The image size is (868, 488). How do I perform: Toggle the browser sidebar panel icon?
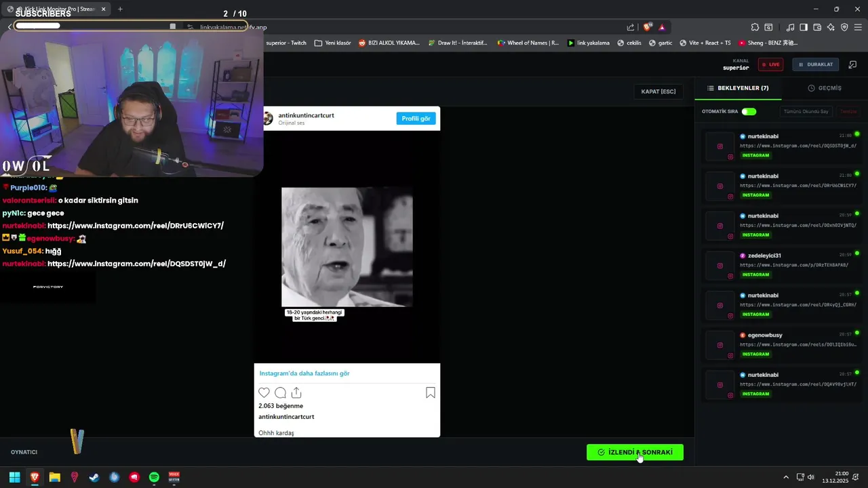[x=804, y=27]
